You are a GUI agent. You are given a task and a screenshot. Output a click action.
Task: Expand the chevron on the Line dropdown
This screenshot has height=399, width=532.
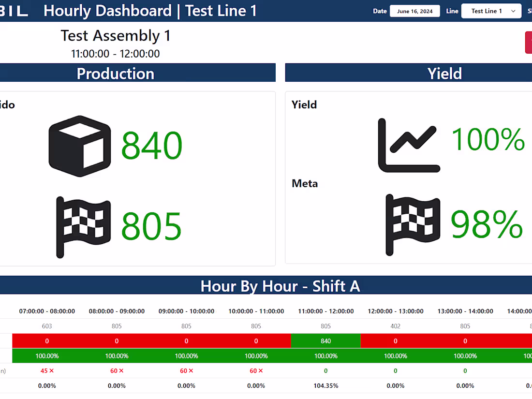pos(513,11)
